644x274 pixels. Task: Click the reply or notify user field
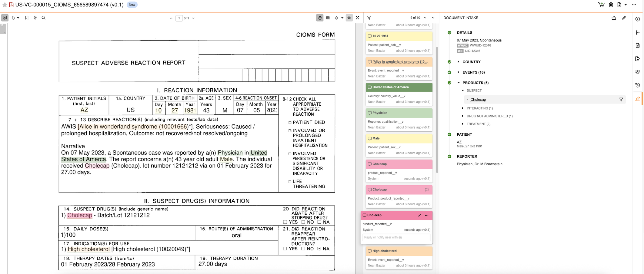[x=396, y=237]
